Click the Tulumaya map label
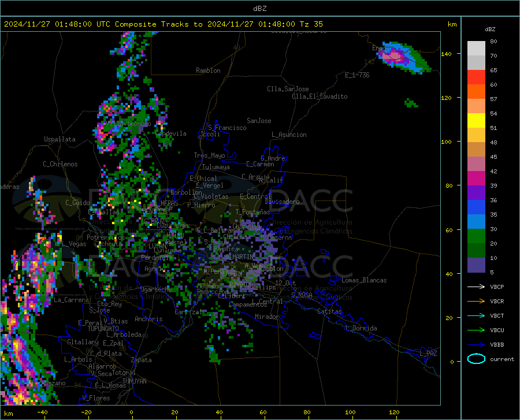The height and width of the screenshot is (420, 520). [216, 167]
